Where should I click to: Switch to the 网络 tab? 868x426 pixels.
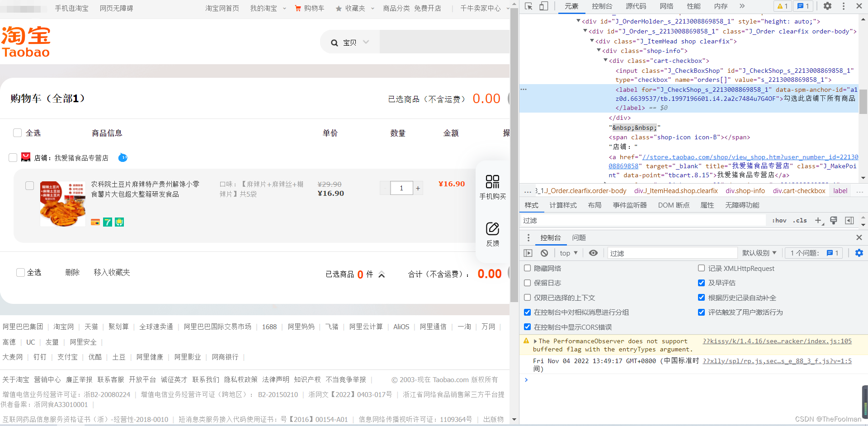[666, 6]
